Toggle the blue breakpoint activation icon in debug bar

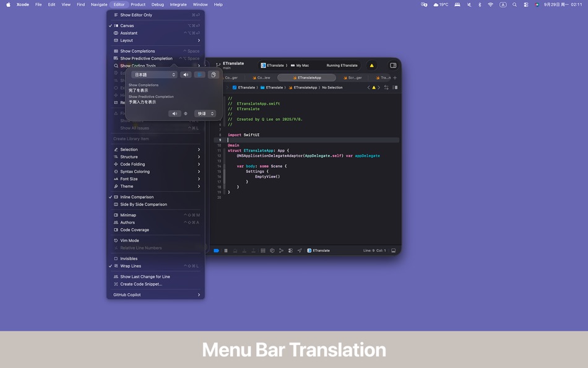coord(216,250)
